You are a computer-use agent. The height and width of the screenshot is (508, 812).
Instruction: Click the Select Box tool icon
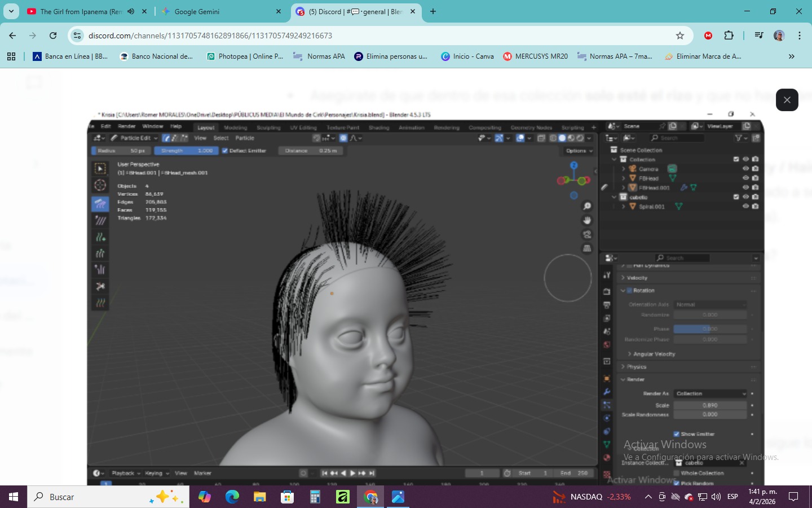pos(100,169)
